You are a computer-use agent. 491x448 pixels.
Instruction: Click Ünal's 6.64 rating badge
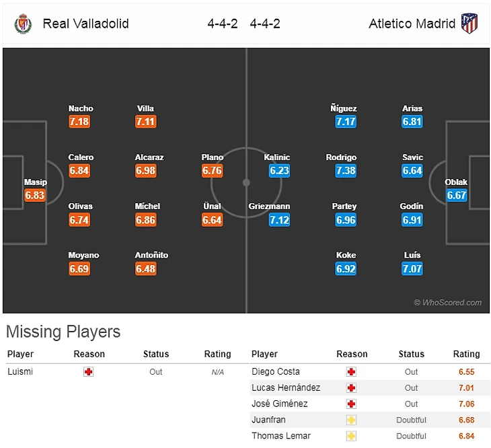(212, 220)
